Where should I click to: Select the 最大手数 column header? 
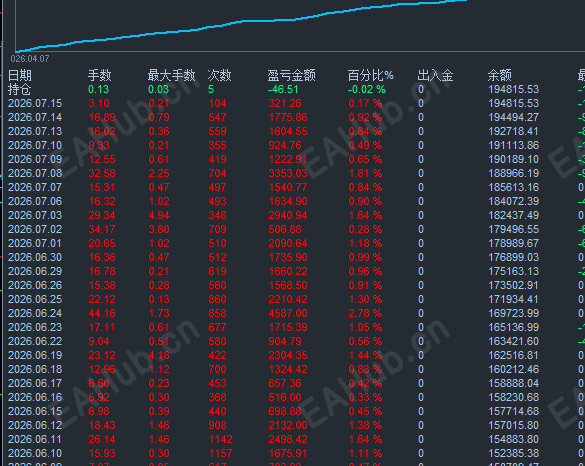(172, 75)
